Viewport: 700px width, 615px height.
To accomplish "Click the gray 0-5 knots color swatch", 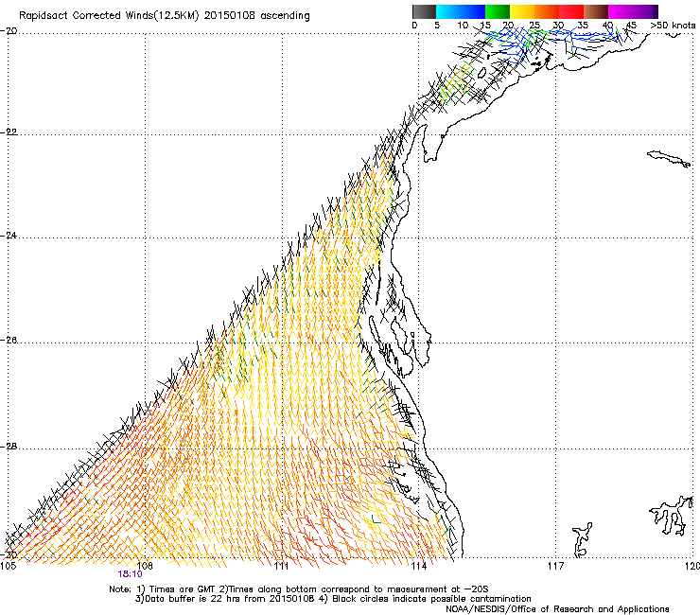I will (x=424, y=11).
